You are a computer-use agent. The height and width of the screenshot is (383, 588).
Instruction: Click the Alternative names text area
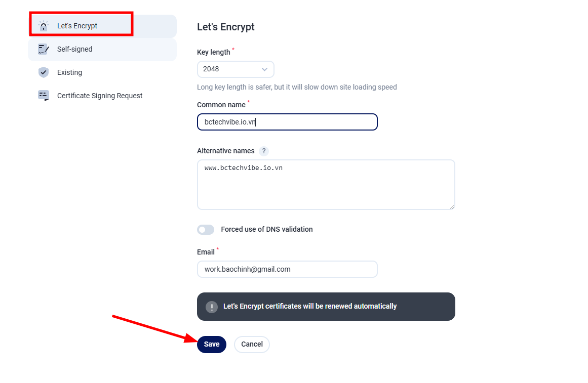(x=326, y=184)
